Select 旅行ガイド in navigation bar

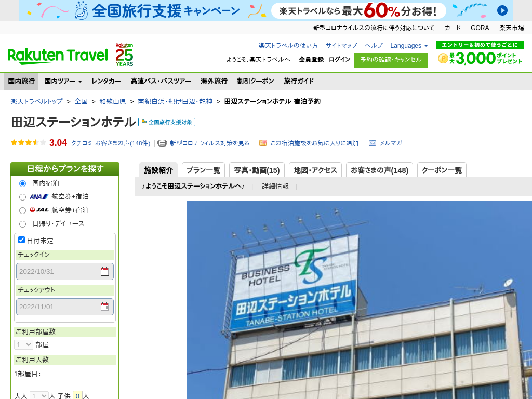click(x=299, y=81)
